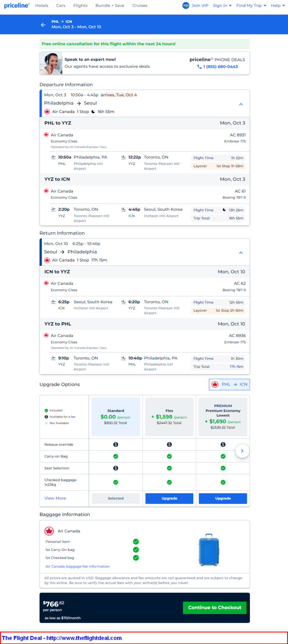Click the blue suitcase image
The height and width of the screenshot is (644, 288).
point(208,550)
